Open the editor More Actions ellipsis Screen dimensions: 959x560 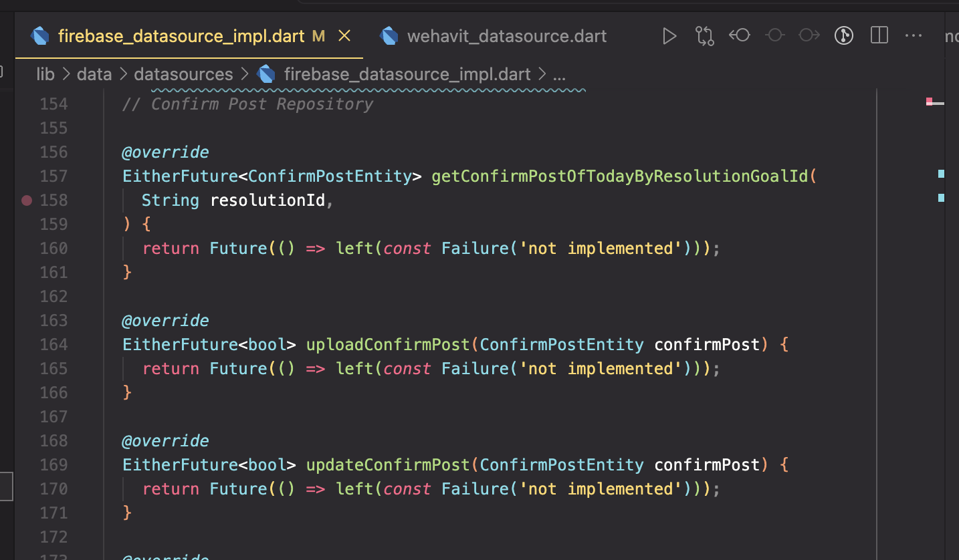914,36
